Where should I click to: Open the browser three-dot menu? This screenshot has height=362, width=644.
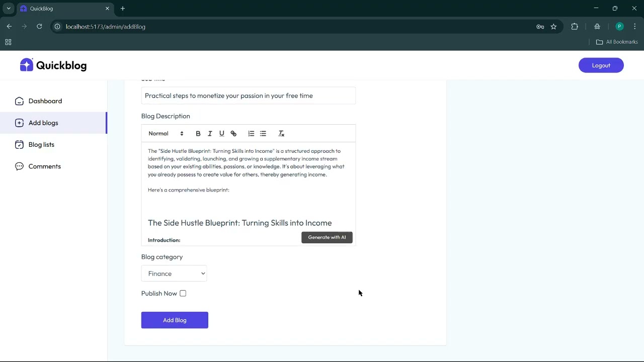635,27
